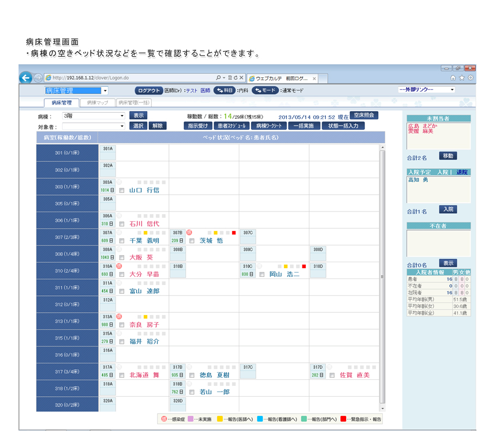
Task: Click yellow report indicator on bed 307A
Action: [146, 233]
